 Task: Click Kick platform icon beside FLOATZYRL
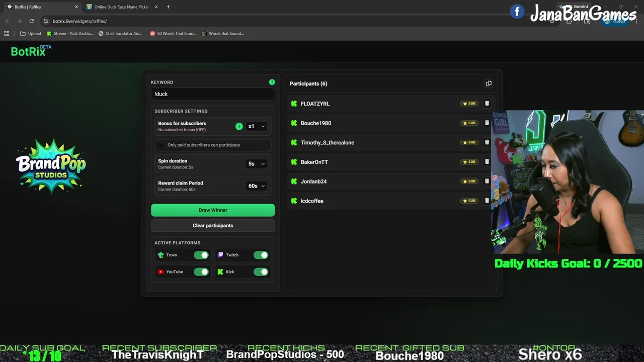[x=294, y=104]
